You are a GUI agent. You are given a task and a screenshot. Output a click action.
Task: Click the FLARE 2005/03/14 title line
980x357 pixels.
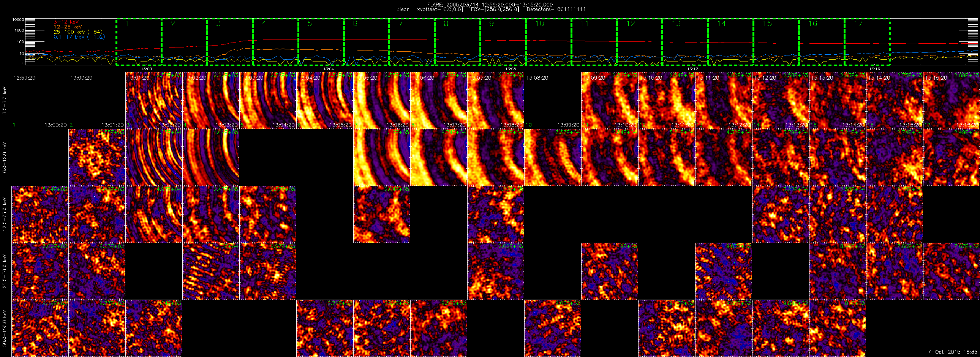pyautogui.click(x=490, y=4)
